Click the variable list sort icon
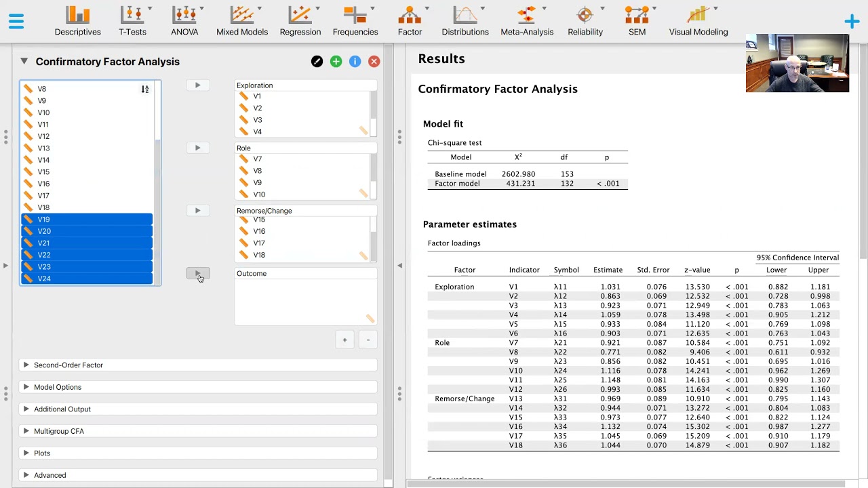The height and width of the screenshot is (488, 868). click(x=145, y=89)
